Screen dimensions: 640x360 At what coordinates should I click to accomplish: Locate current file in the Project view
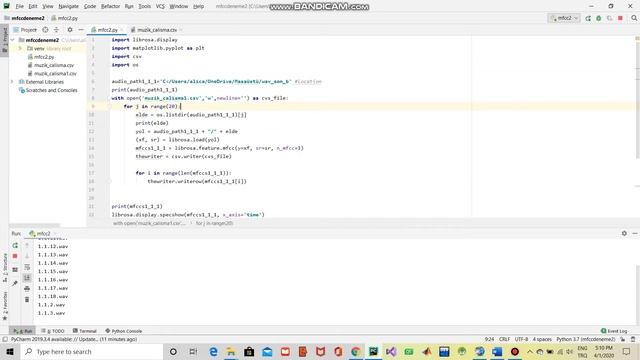[x=45, y=30]
